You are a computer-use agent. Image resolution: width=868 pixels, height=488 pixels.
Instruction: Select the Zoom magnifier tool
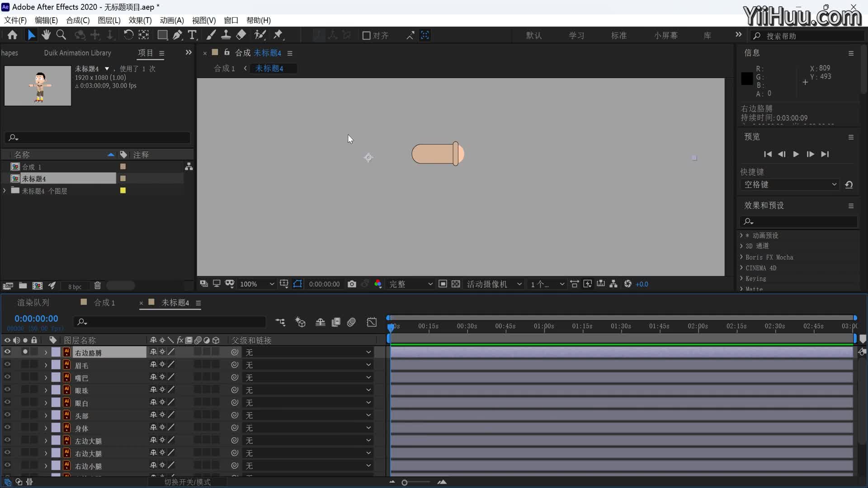click(61, 35)
